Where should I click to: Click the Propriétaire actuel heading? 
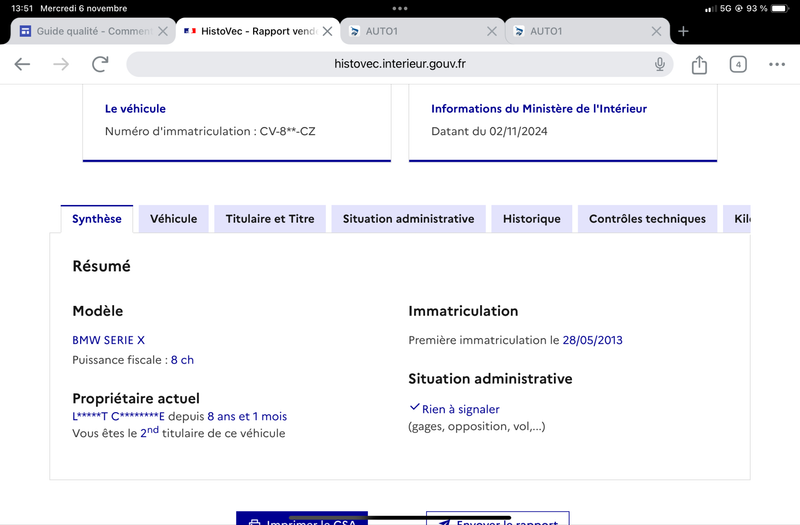pos(136,398)
